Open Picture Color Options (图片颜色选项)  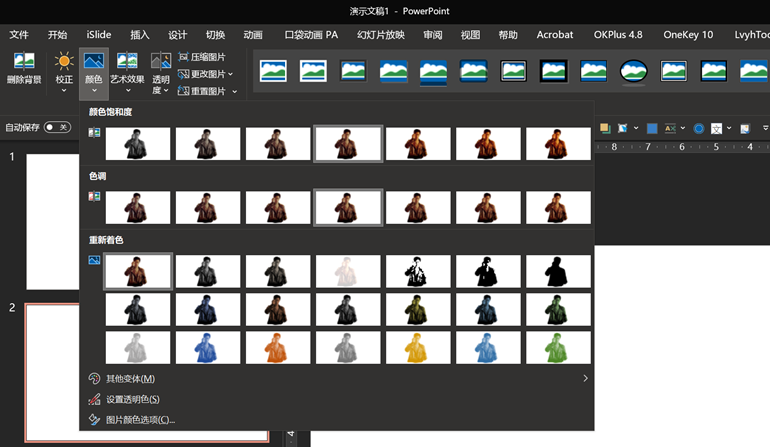140,420
